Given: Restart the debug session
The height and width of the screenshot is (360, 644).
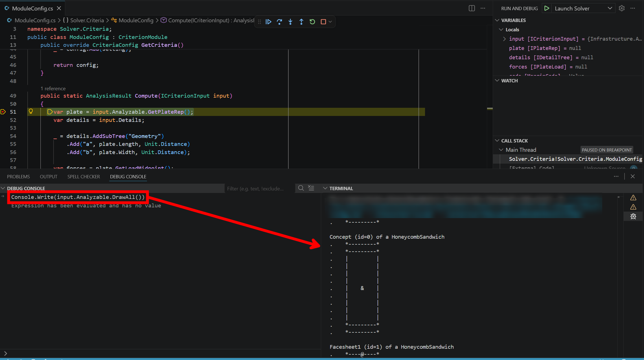Looking at the screenshot, I should click(x=312, y=22).
